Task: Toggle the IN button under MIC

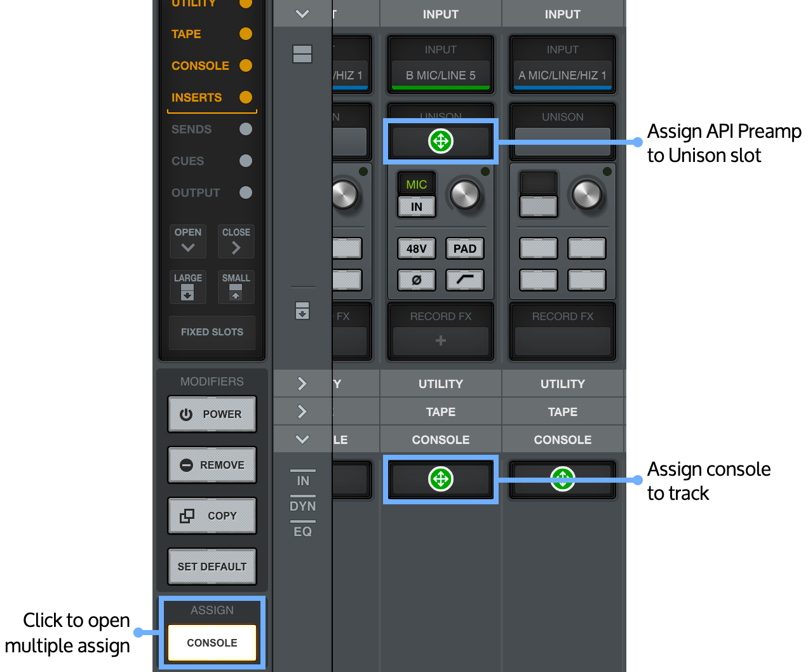Action: (417, 206)
